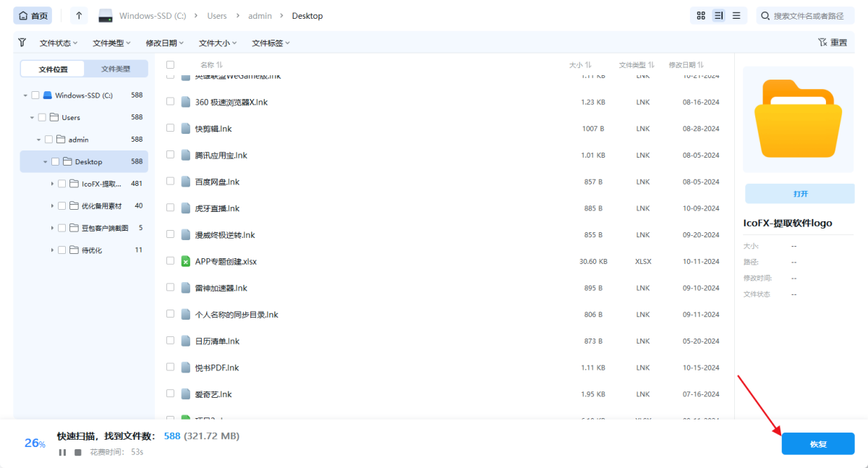Pause the quick scan
This screenshot has width=868, height=468.
coord(62,452)
